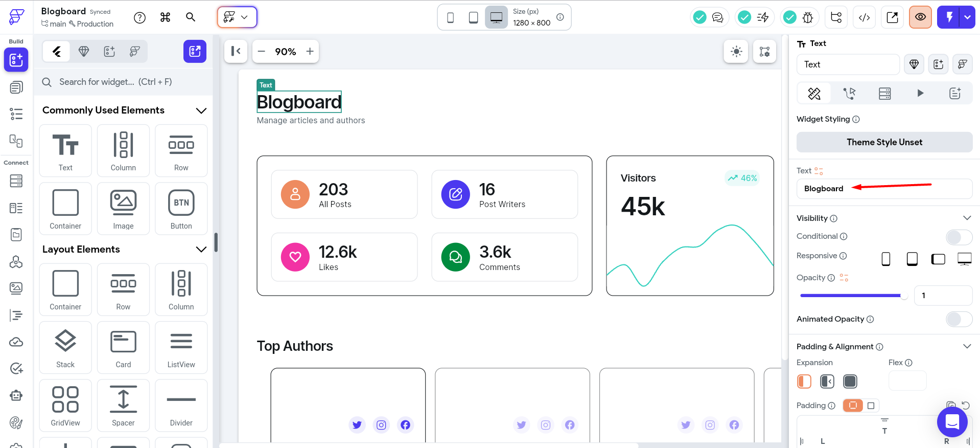Open the developer code view icon
Screen dimensions: 980x448
(864, 17)
